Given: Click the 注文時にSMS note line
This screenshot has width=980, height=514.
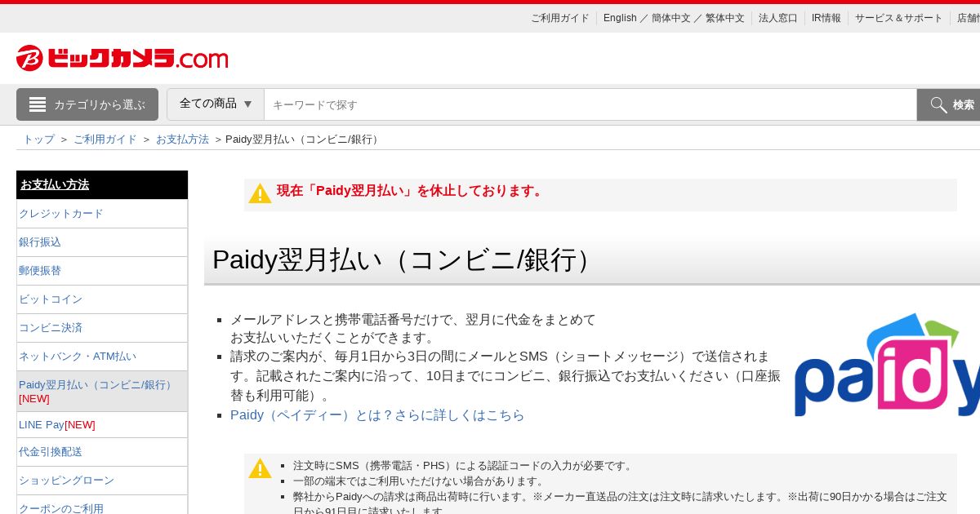Looking at the screenshot, I should (x=464, y=466).
